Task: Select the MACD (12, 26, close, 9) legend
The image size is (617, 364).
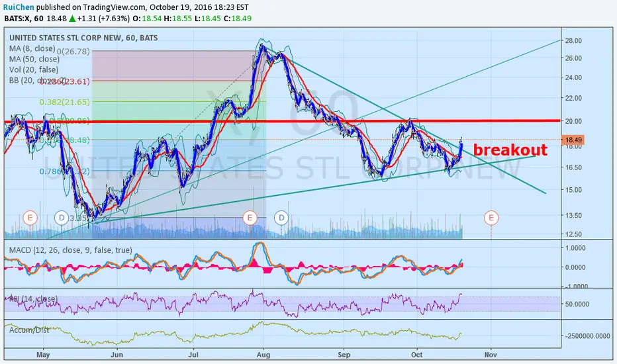Action: click(70, 250)
